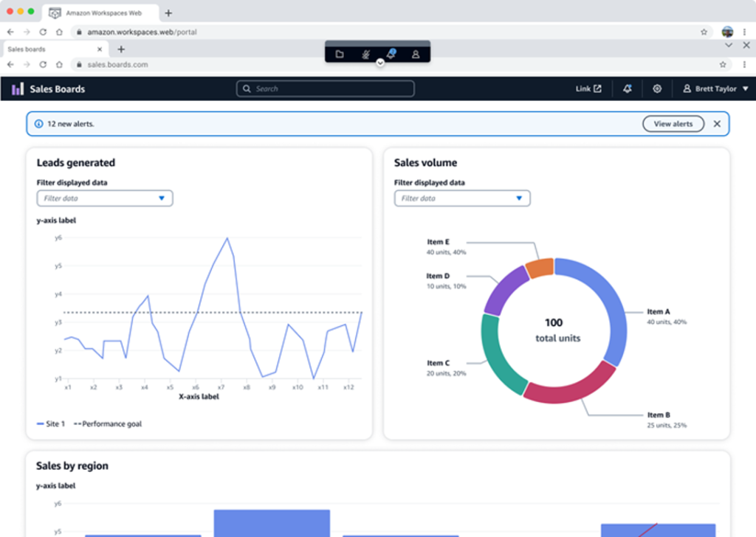
Task: Dismiss the 12 new alerts banner
Action: click(717, 124)
